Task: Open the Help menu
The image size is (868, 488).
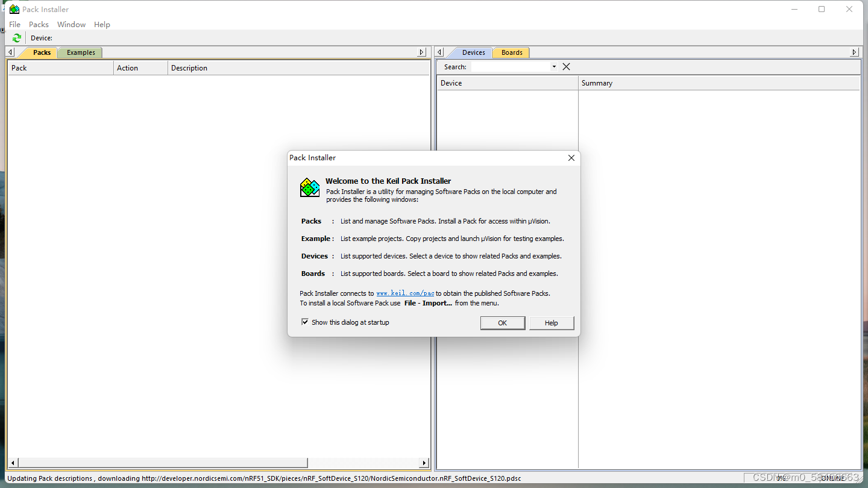Action: (102, 24)
